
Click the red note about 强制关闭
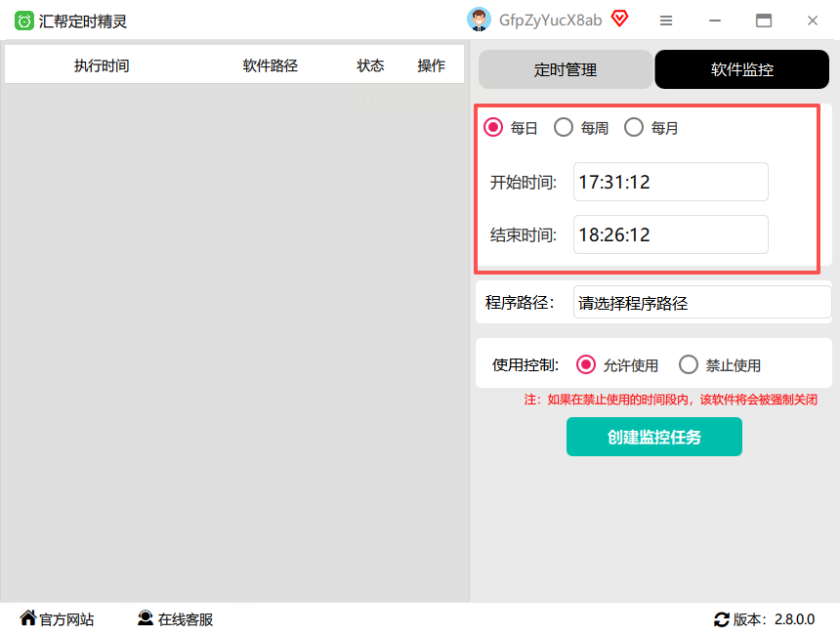[671, 400]
